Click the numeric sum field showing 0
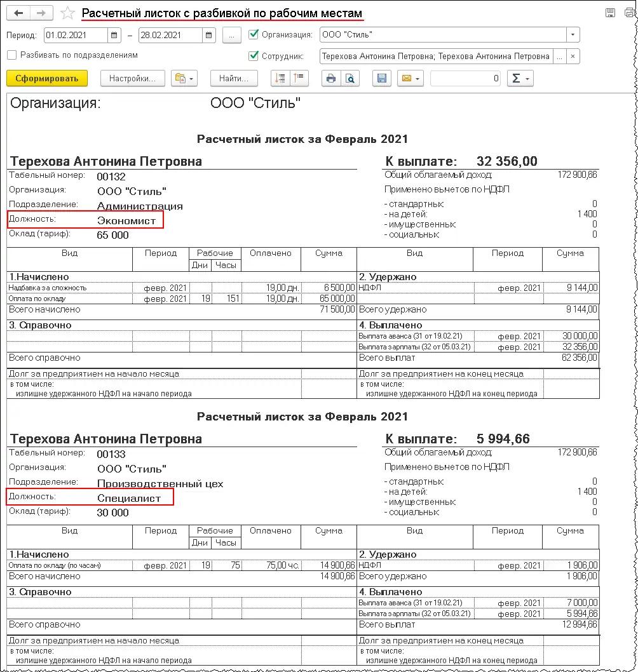 pyautogui.click(x=466, y=78)
